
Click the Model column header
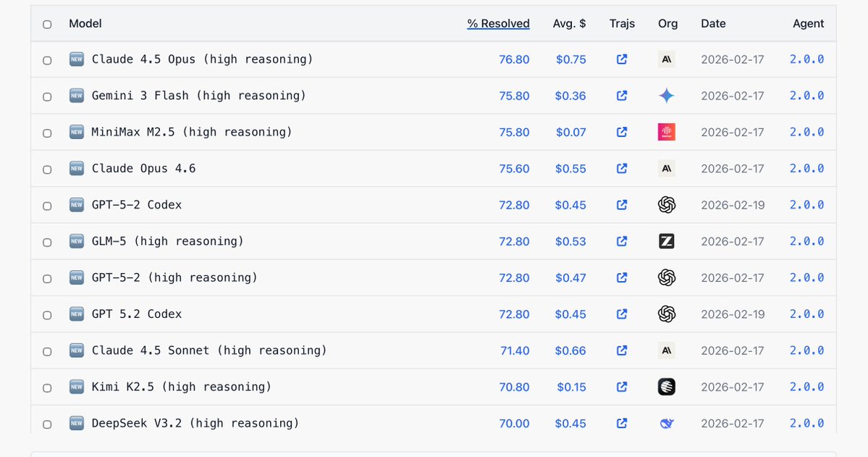pyautogui.click(x=85, y=24)
